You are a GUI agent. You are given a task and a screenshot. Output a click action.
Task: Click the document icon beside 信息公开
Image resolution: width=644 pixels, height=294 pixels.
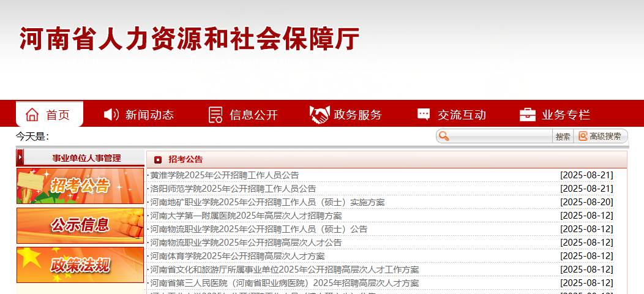point(215,115)
